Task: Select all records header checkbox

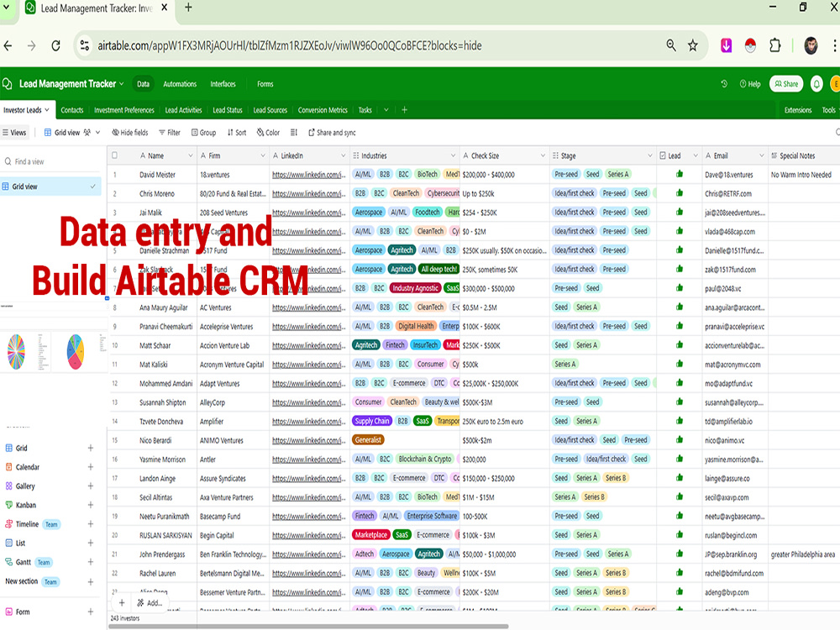Action: point(114,155)
